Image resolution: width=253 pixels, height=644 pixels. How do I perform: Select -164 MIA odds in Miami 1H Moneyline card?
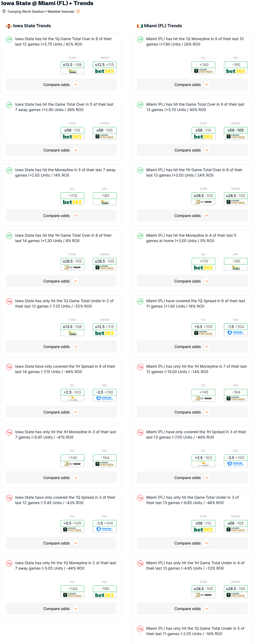pos(236,392)
